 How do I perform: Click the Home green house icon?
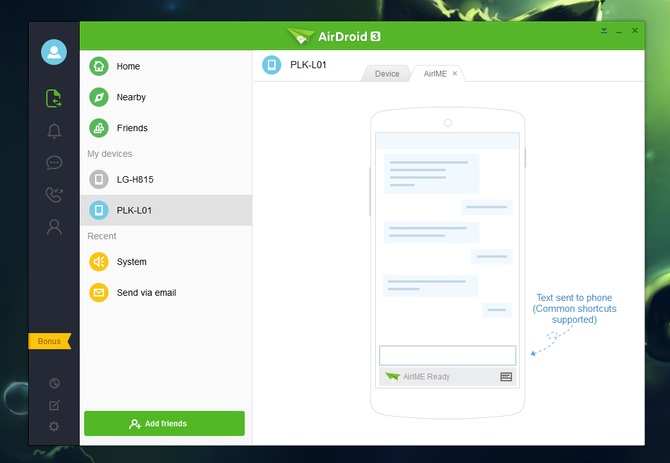click(x=99, y=66)
